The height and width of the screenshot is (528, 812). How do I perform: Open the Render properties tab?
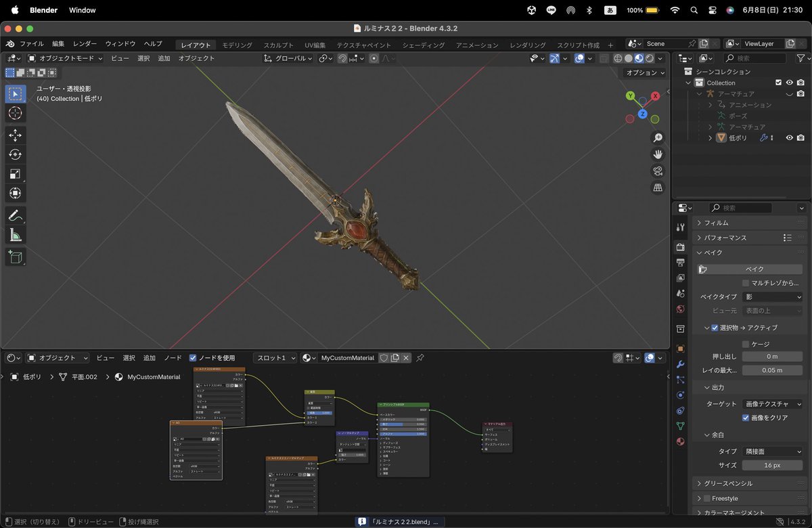point(681,247)
